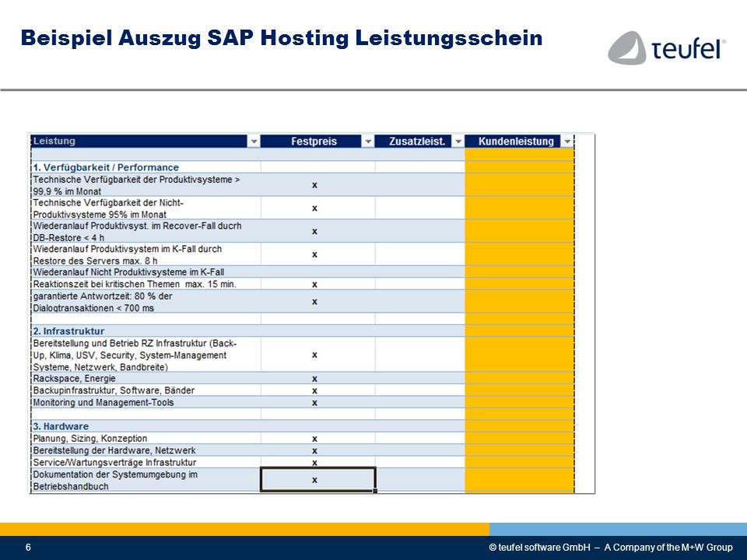This screenshot has width=747, height=560.
Task: Select the '3. Hardware' section row
Action: coord(146,426)
